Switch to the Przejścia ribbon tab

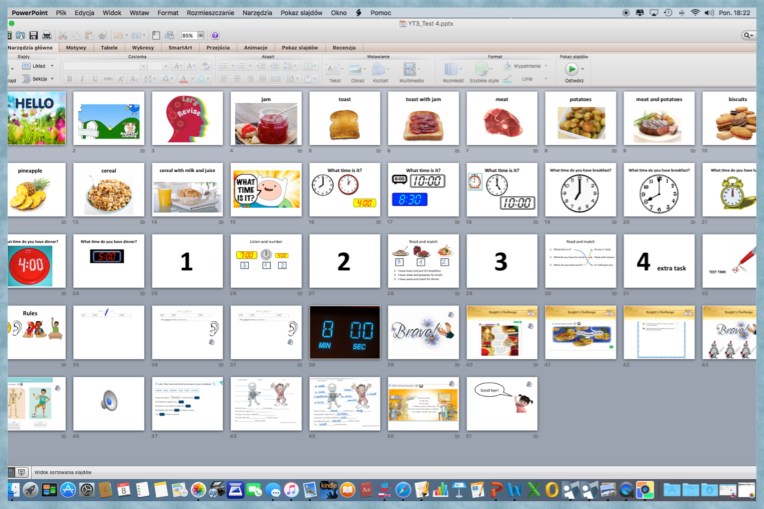pos(218,48)
